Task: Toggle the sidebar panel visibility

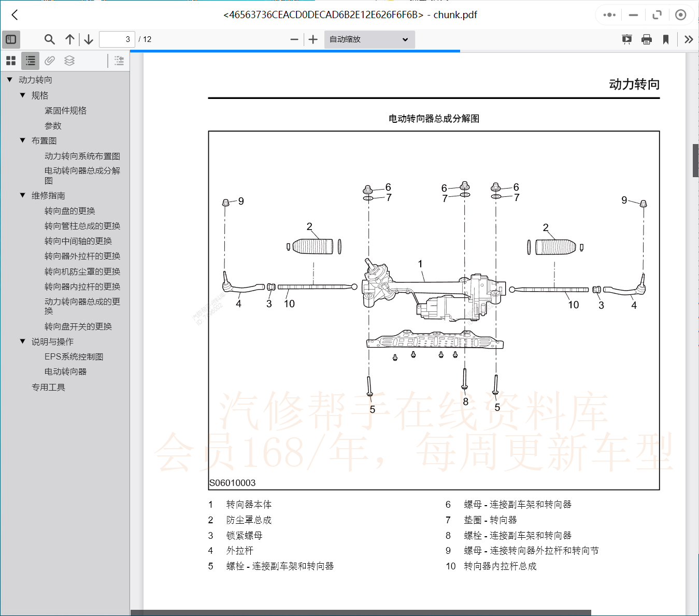Action: click(11, 39)
